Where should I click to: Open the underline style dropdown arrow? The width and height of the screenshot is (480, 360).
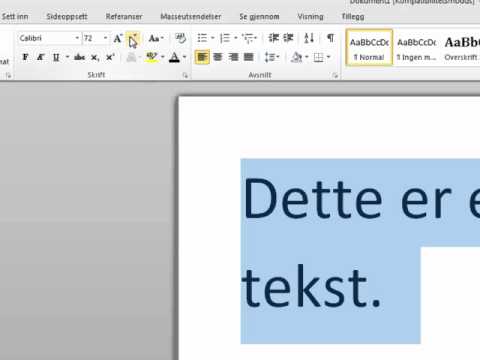(67, 57)
